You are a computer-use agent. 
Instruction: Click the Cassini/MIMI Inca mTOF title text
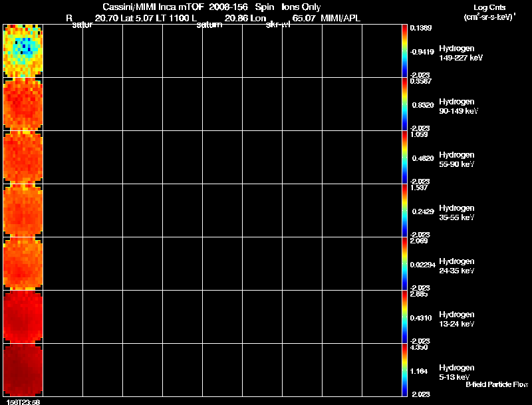point(153,7)
